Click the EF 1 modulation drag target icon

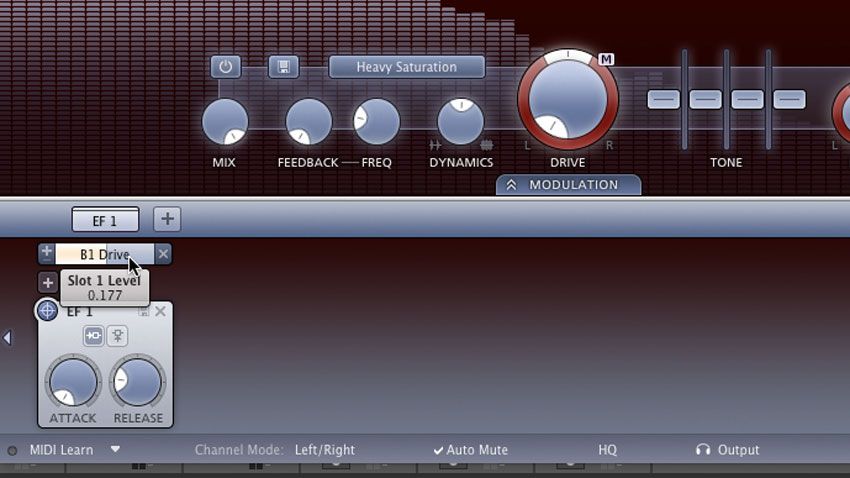[x=47, y=311]
